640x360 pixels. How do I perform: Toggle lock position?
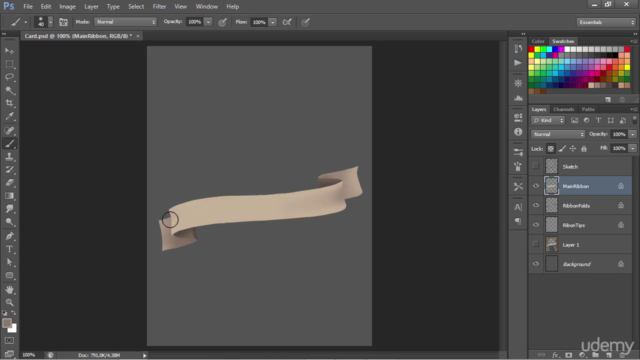click(573, 149)
